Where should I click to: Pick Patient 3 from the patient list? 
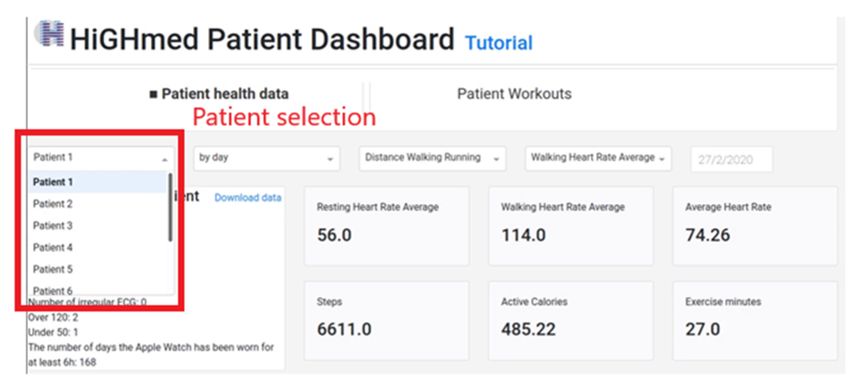pyautogui.click(x=98, y=226)
